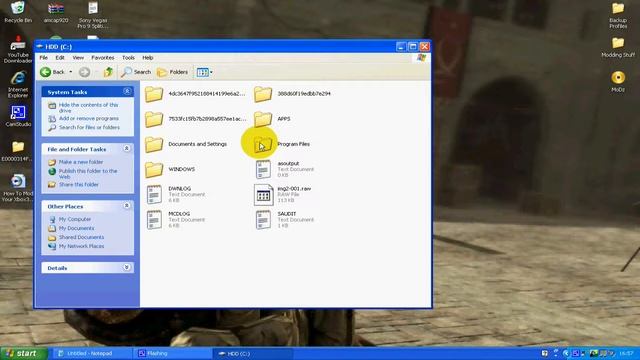The height and width of the screenshot is (360, 640).
Task: Toggle the Folders pane
Action: pyautogui.click(x=173, y=72)
